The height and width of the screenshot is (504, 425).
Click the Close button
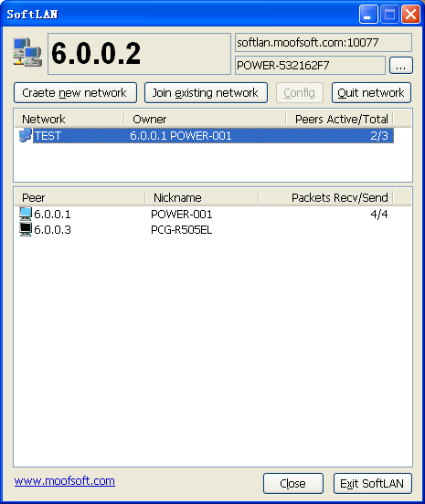[x=293, y=483]
